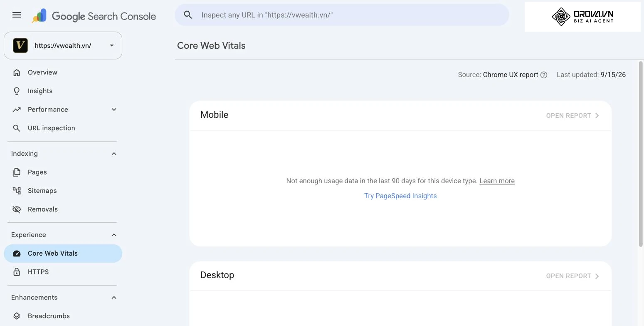Click the Desktop card title
The image size is (644, 326).
pos(217,275)
